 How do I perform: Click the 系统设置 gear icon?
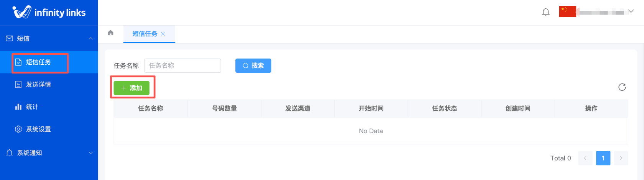(18, 129)
